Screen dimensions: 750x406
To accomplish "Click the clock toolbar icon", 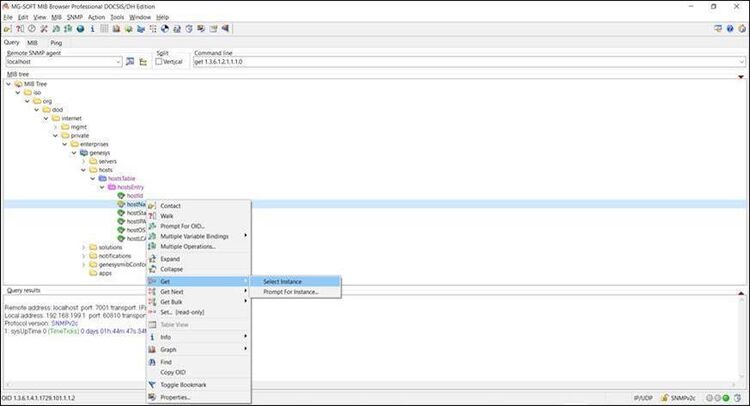I will click(x=32, y=29).
